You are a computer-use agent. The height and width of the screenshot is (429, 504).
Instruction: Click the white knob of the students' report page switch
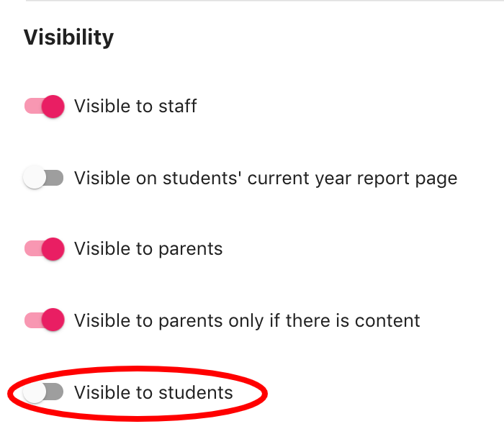[35, 178]
